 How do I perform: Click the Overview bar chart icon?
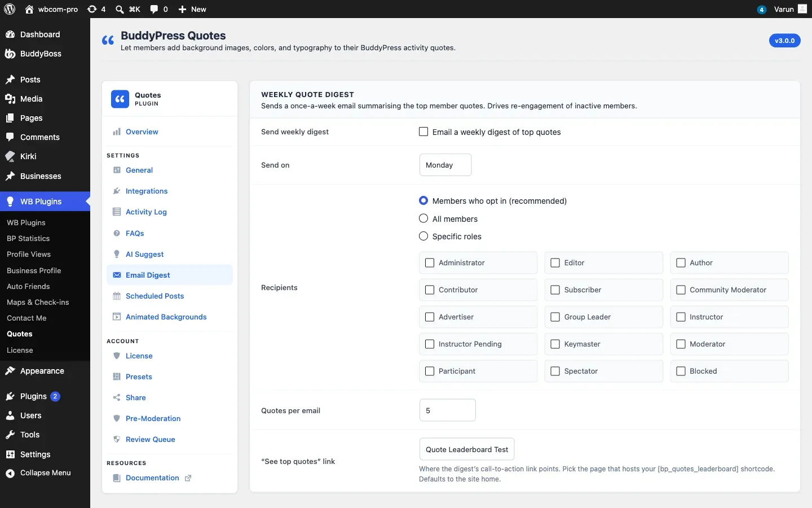coord(117,132)
